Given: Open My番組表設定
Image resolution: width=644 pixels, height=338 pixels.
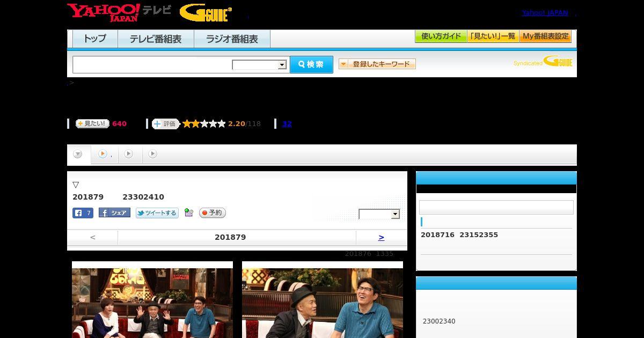Looking at the screenshot, I should click(545, 36).
